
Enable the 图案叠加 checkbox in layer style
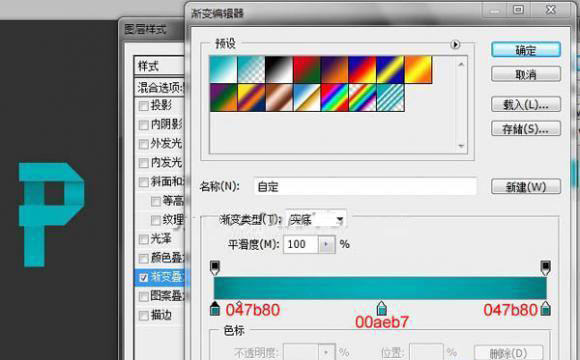[x=144, y=296]
